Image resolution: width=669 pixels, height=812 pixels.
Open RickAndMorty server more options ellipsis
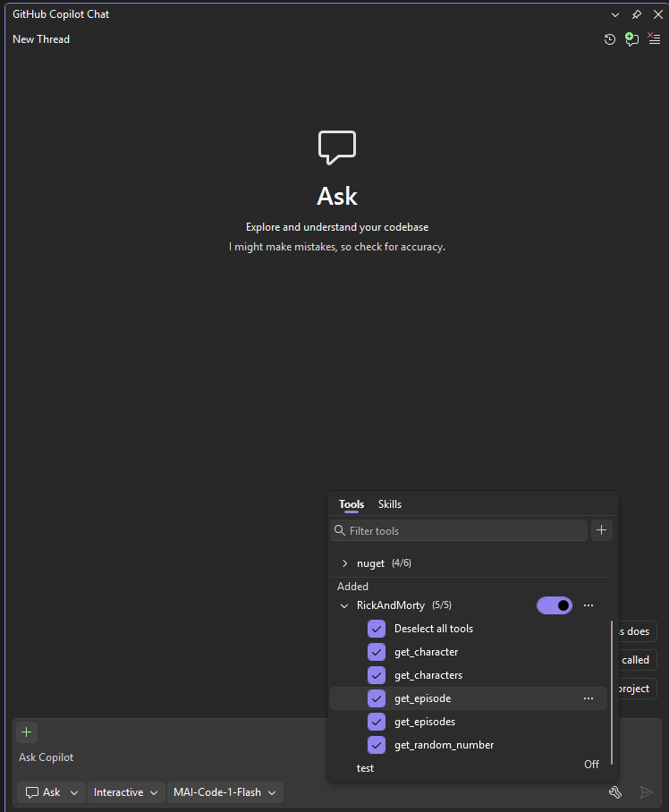pos(589,605)
